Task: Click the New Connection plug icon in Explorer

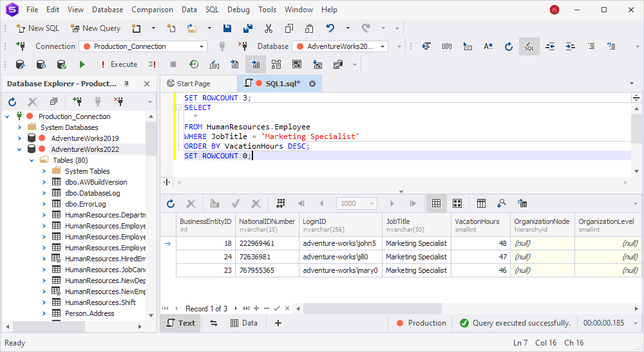Action: (77, 102)
